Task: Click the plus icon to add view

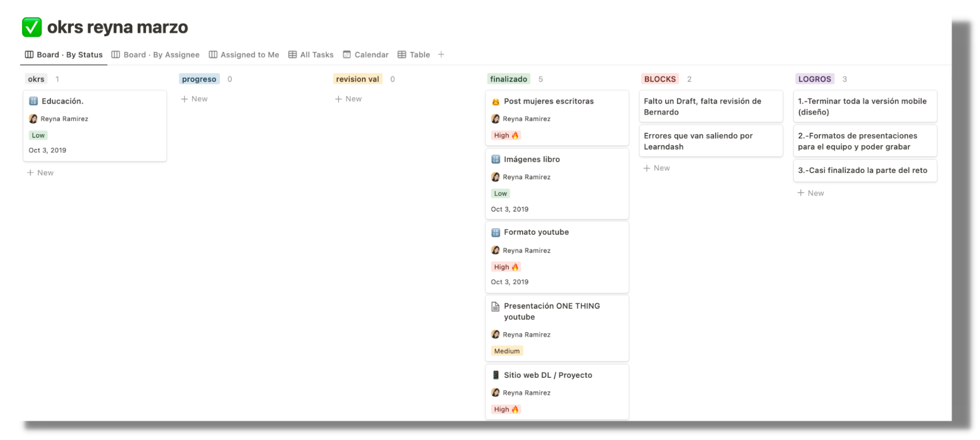Action: click(x=441, y=55)
